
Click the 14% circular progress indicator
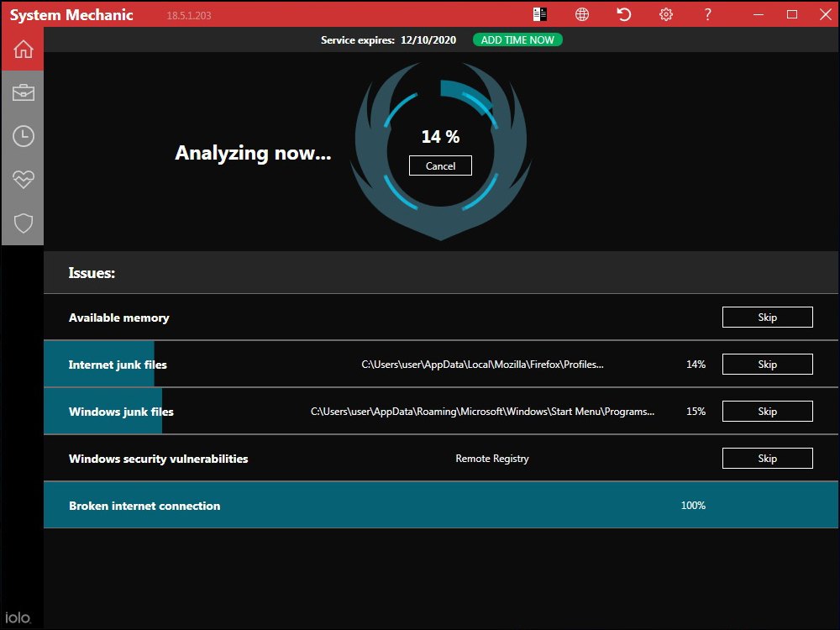440,136
